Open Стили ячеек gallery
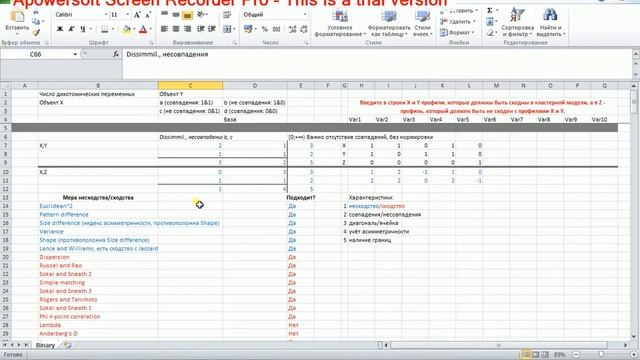 422,23
